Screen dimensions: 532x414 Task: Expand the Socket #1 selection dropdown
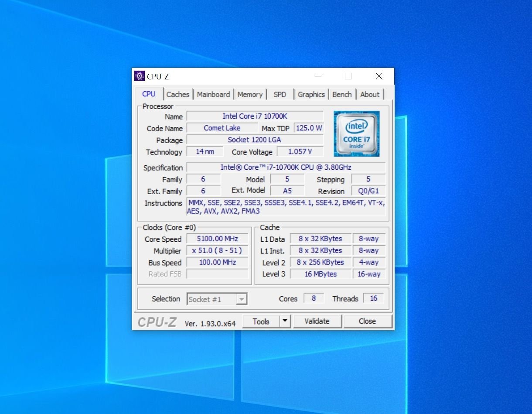pyautogui.click(x=242, y=299)
